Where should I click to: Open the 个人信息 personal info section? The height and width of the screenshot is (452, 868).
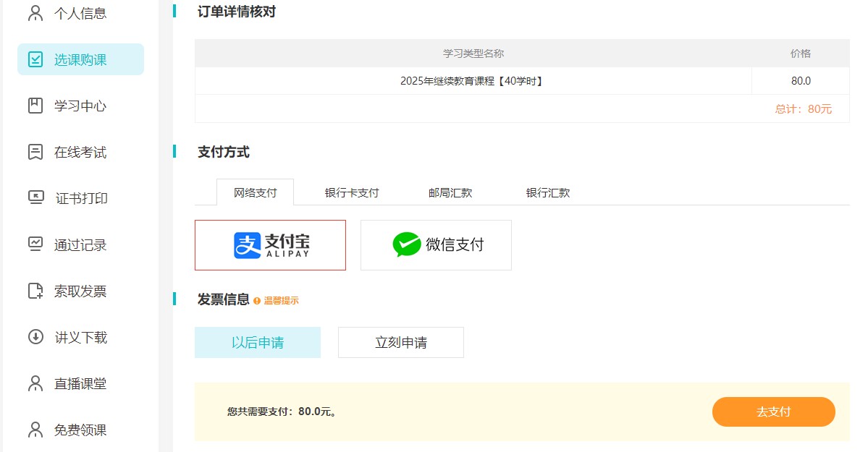click(x=81, y=13)
